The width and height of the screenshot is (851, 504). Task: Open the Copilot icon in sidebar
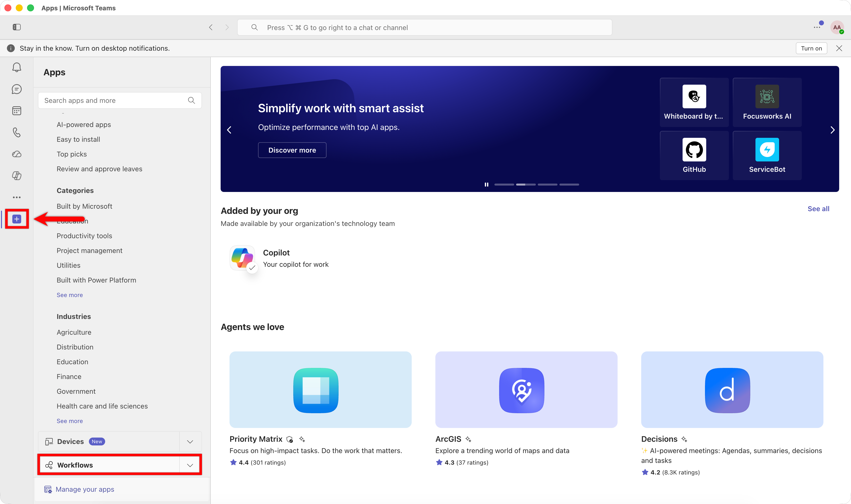pos(17,175)
